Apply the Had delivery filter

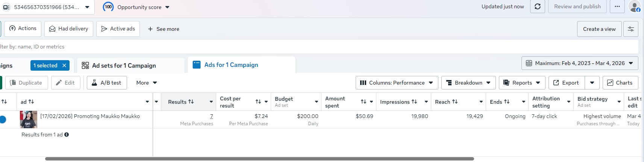(69, 29)
